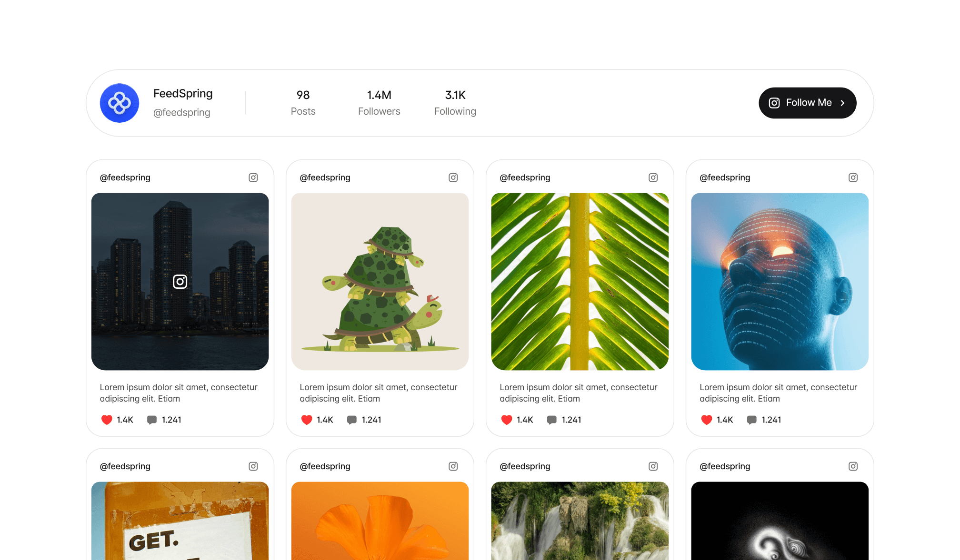
Task: Click 1.4K likes count on palm leaf post
Action: click(x=525, y=420)
